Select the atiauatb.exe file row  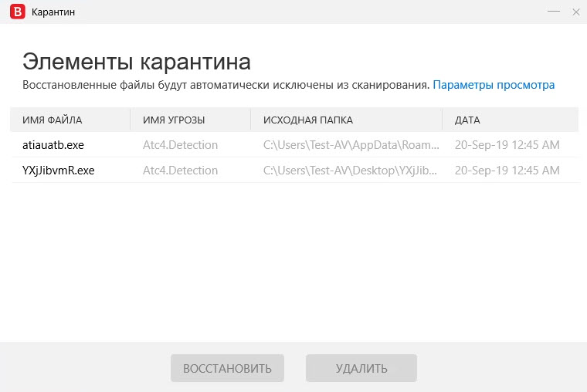click(x=55, y=145)
